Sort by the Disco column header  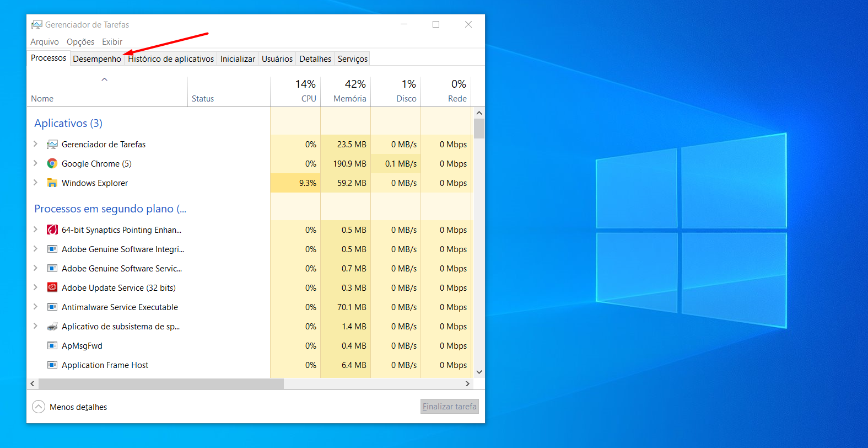point(396,92)
